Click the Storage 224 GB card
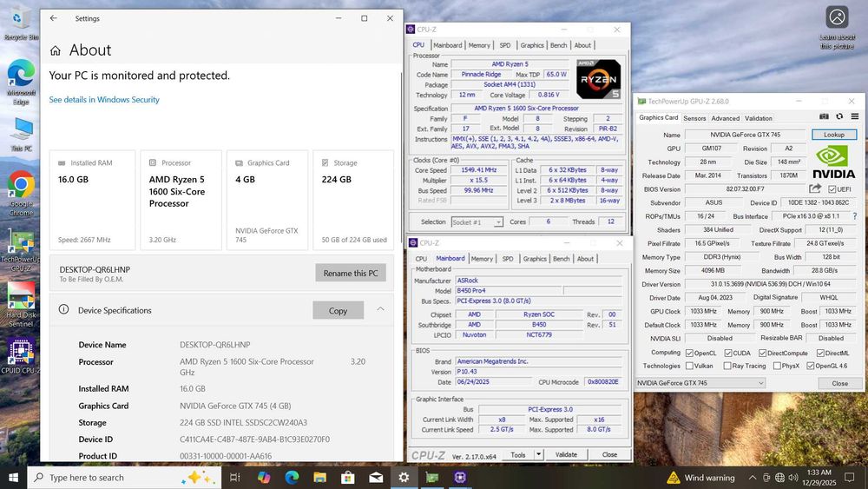 coord(353,201)
